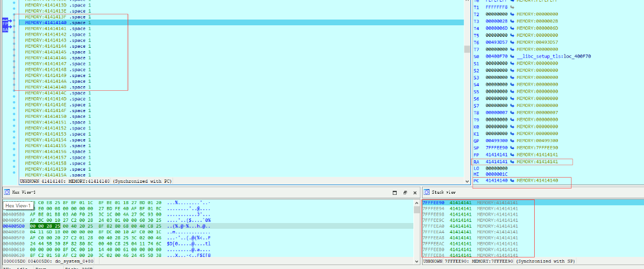Click the hex view scroll-up arrow

pos(417,203)
